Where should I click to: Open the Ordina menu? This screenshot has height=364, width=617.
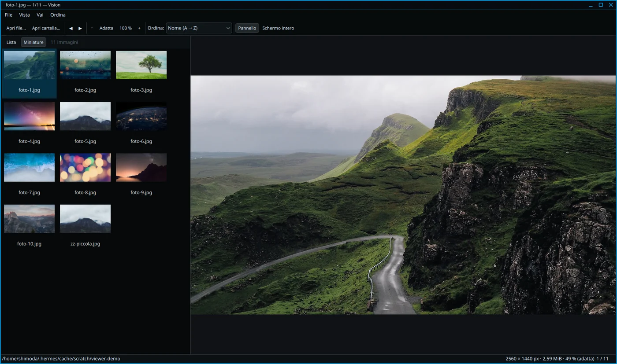[58, 15]
